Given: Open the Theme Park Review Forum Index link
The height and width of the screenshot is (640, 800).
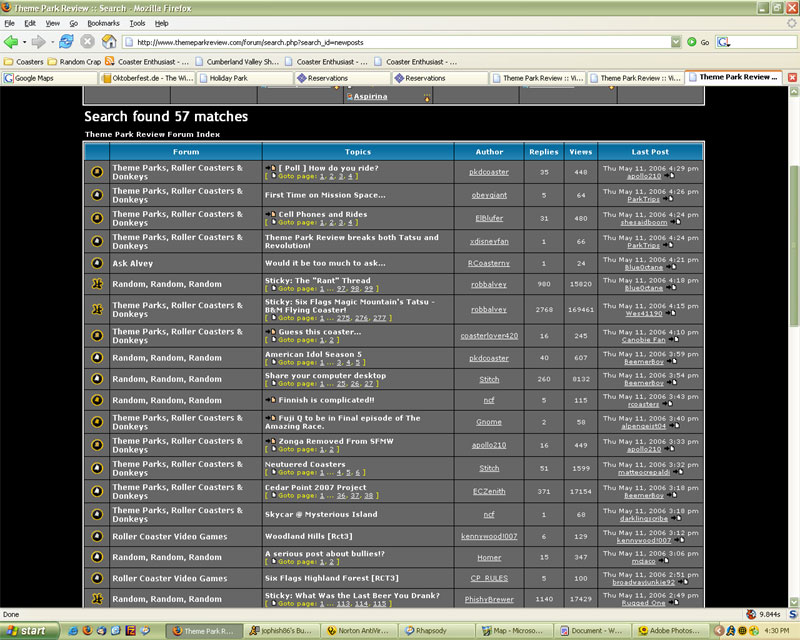Looking at the screenshot, I should pyautogui.click(x=152, y=134).
